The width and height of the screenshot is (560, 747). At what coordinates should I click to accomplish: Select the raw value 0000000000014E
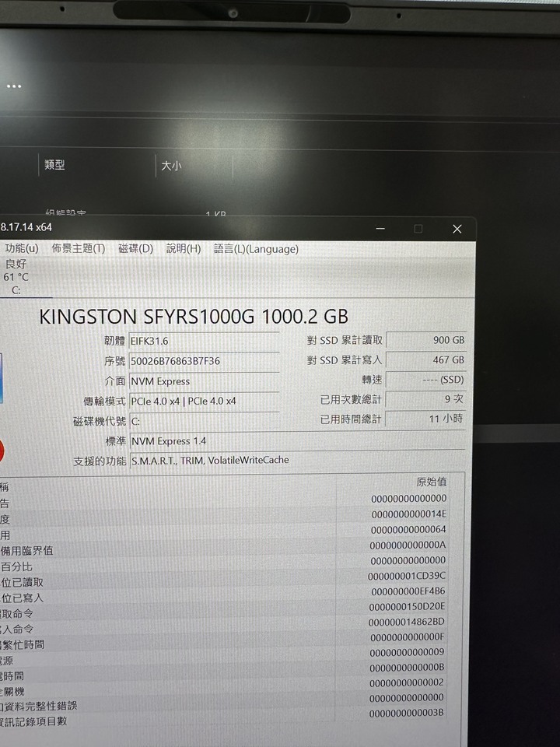[408, 514]
